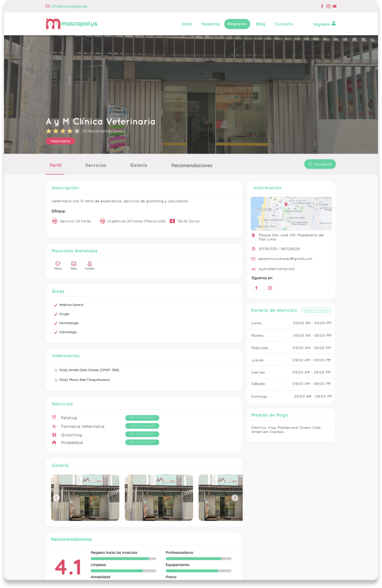Open Instagram icon in top bar
Screen dimensions: 382x588
coord(328,7)
